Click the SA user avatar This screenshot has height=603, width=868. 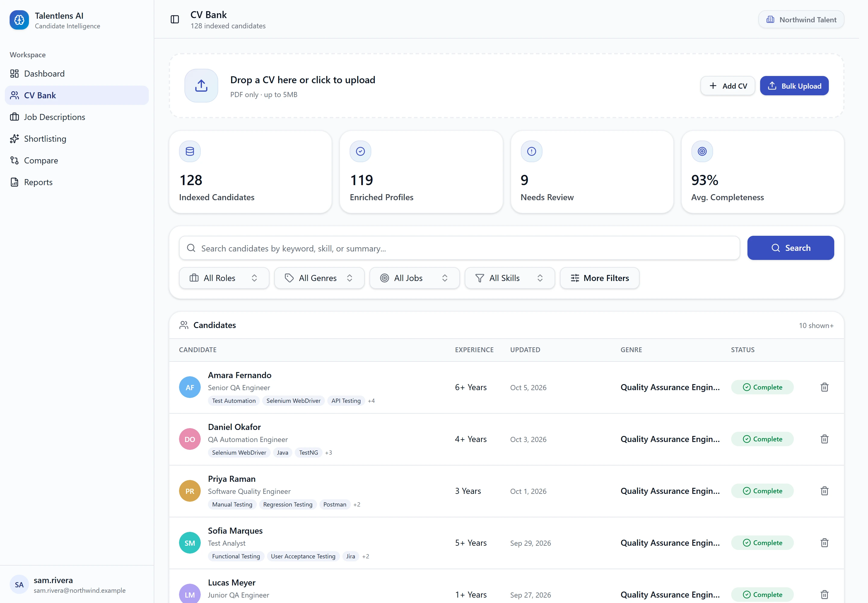(19, 585)
